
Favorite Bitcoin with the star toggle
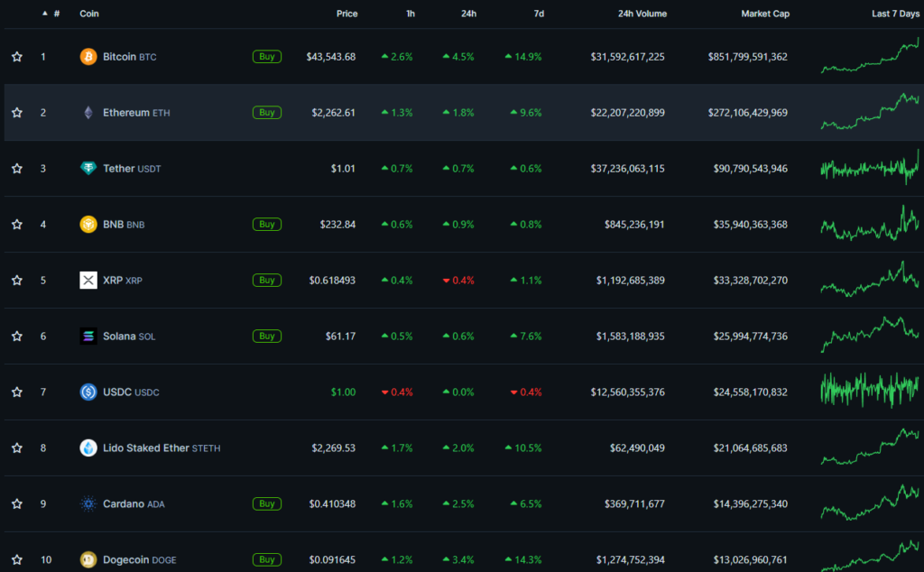pyautogui.click(x=17, y=57)
